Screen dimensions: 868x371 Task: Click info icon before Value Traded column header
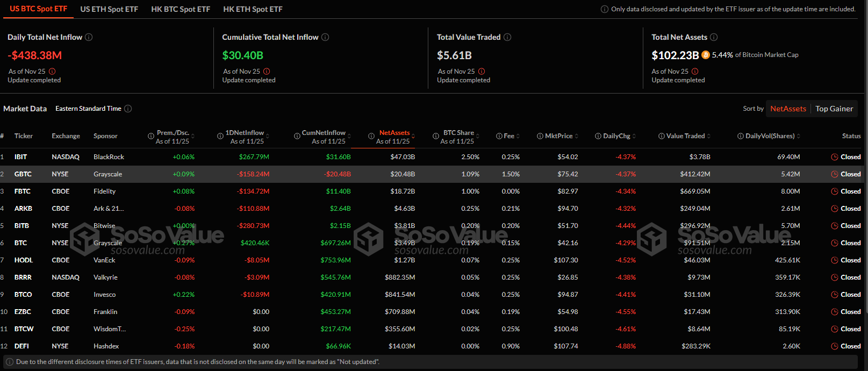coord(662,137)
